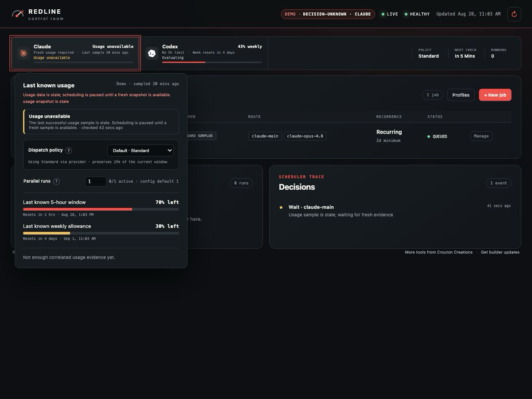Screen dimensions: 532x399
Task: Click the claude-opus-4.8 route tag
Action: point(305,136)
